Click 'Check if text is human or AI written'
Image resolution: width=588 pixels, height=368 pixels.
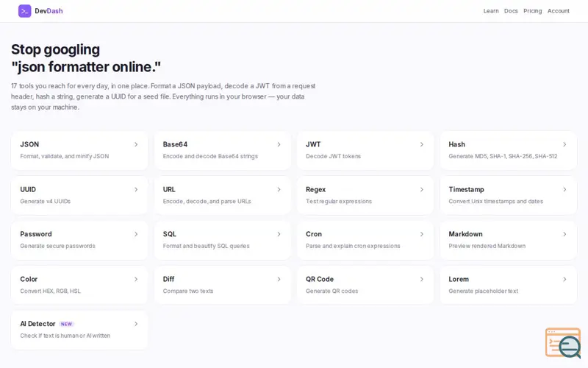pyautogui.click(x=65, y=336)
